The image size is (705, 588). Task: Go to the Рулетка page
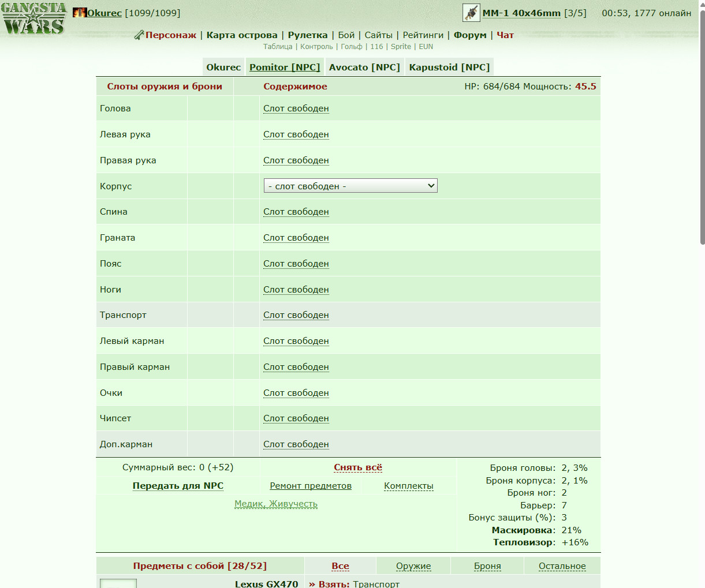pyautogui.click(x=308, y=35)
